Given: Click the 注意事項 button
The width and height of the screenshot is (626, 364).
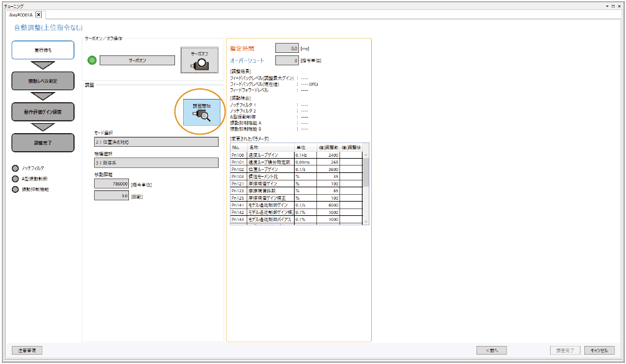Looking at the screenshot, I should coord(27,350).
